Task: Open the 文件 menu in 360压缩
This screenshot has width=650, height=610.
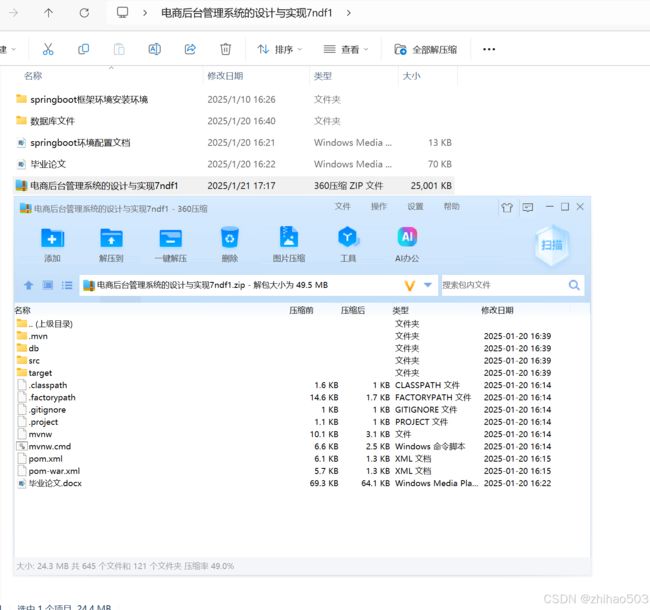Action: [x=342, y=206]
